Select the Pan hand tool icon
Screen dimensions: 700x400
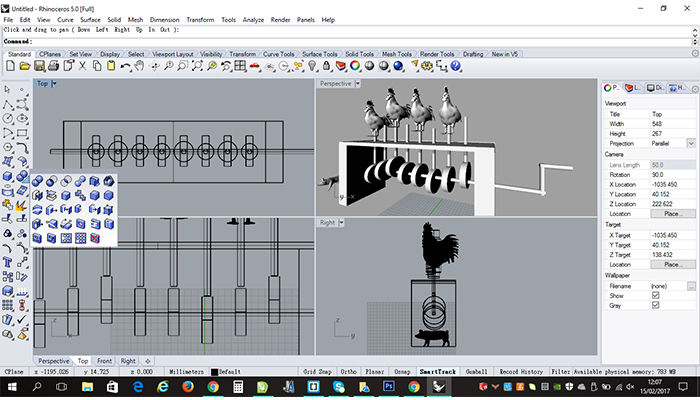coord(140,66)
